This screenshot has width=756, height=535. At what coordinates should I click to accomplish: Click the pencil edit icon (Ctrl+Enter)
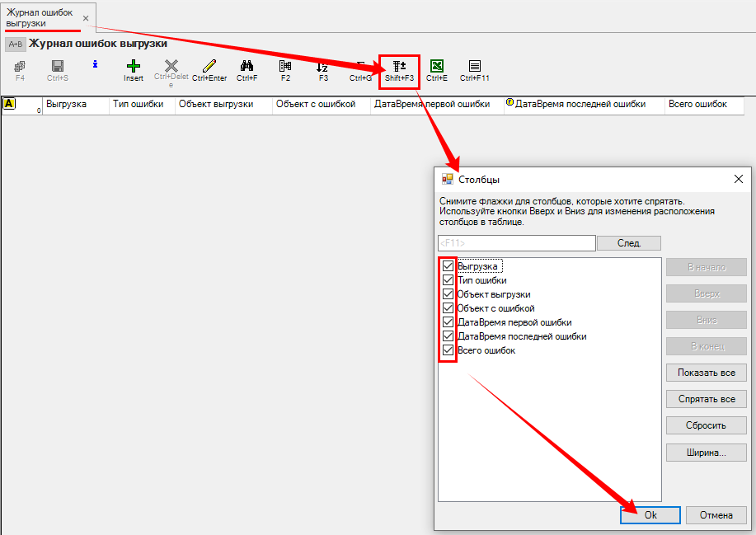[x=209, y=66]
